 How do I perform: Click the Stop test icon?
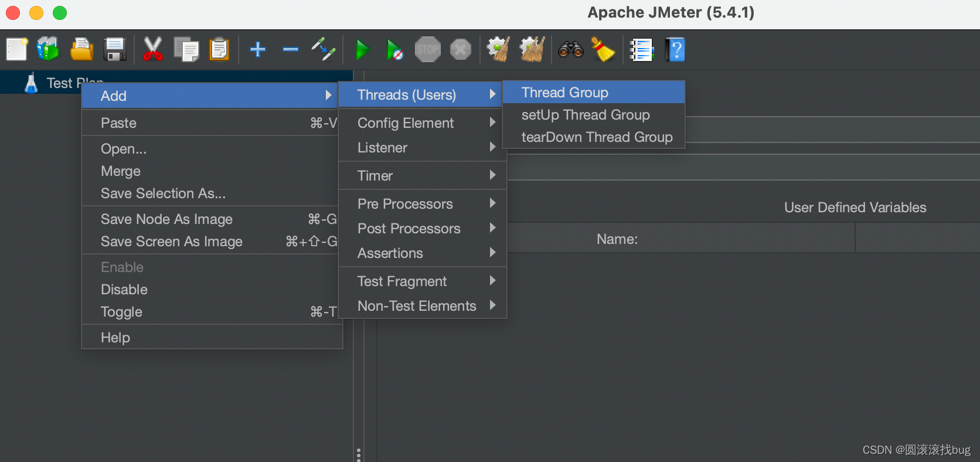[427, 49]
